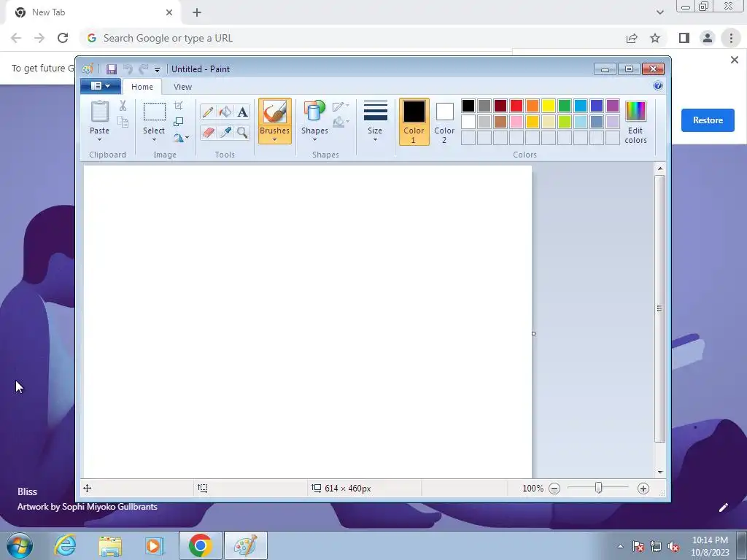747x560 pixels.
Task: Switch to the View ribbon tab
Action: 182,87
